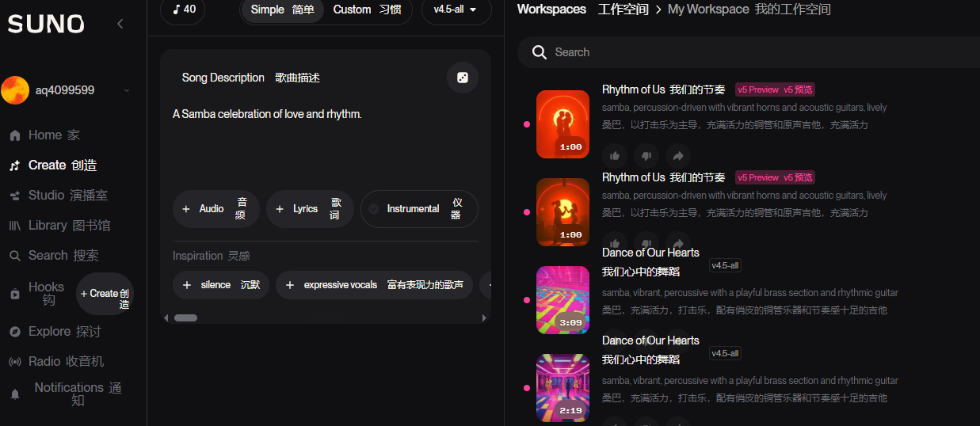Add Lyrics with the + Lyrics button
This screenshot has width=980, height=426.
[310, 209]
